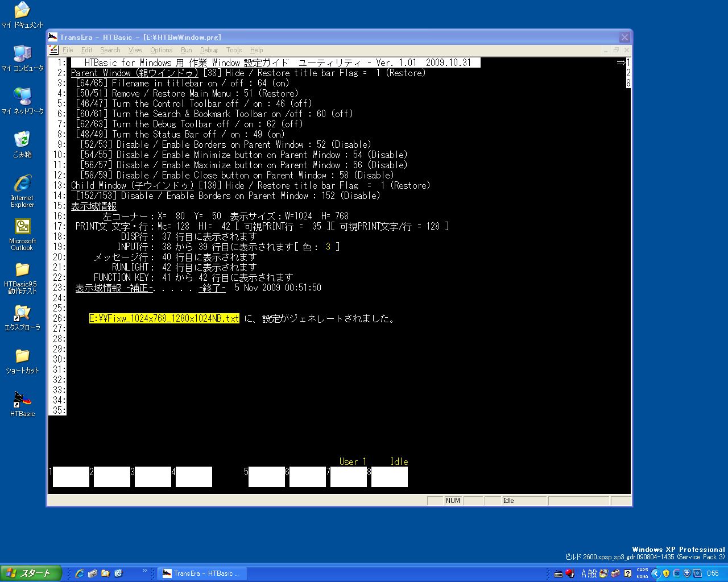The height and width of the screenshot is (582, 728).
Task: Select the Microsoft Outlook desktop icon
Action: [22, 234]
